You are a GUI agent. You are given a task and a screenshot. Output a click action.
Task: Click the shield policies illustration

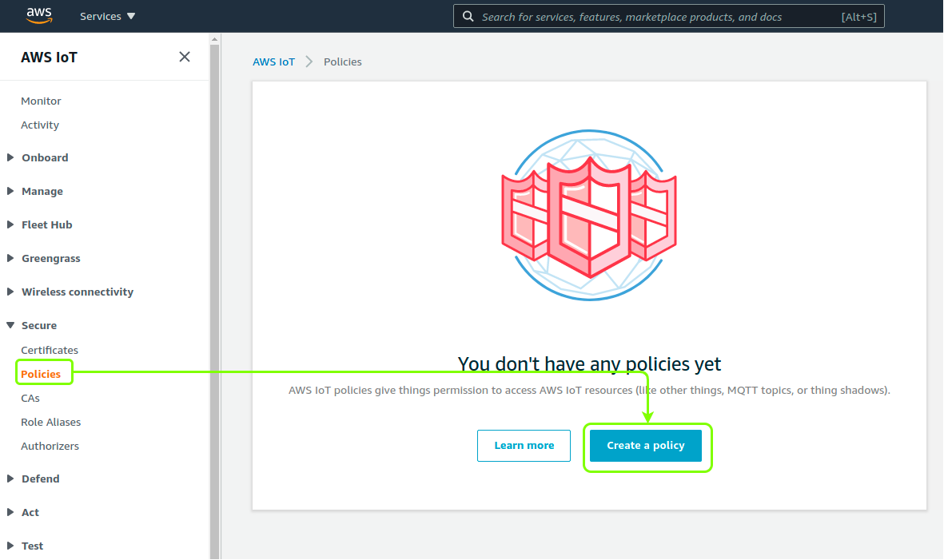[x=589, y=216]
